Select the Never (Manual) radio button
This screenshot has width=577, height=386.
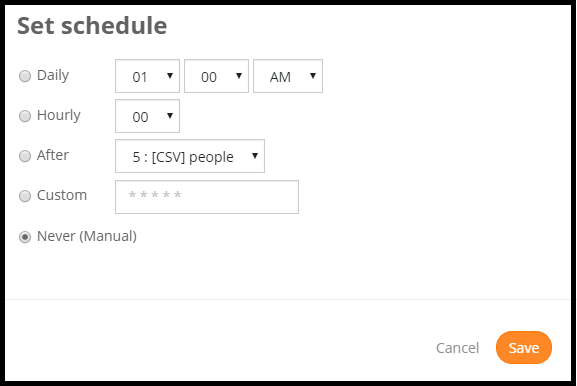pyautogui.click(x=25, y=237)
